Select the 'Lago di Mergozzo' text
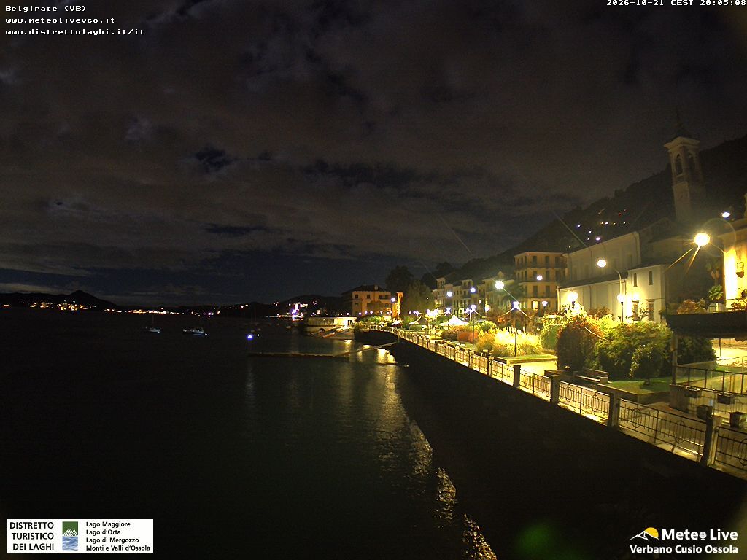Viewport: 747px width, 560px height. [112, 540]
